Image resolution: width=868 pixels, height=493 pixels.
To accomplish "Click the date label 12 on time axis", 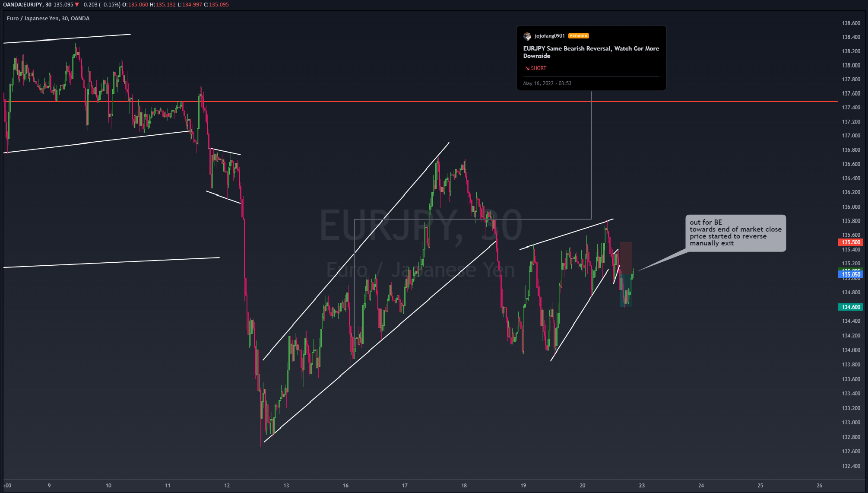I will pos(227,485).
